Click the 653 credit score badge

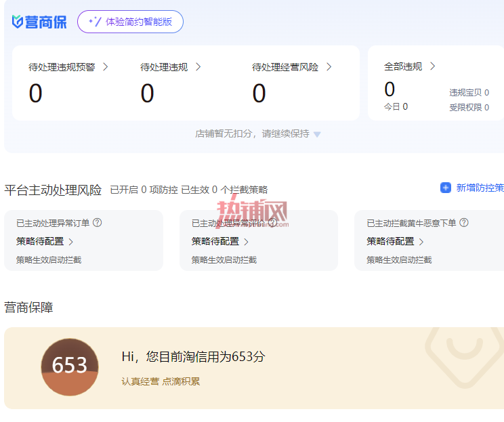coord(70,366)
